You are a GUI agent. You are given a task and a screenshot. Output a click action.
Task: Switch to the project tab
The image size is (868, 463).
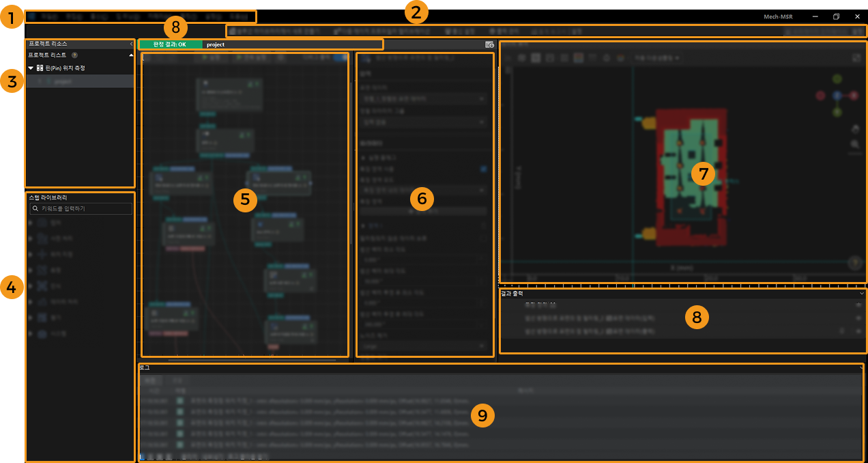(x=216, y=44)
